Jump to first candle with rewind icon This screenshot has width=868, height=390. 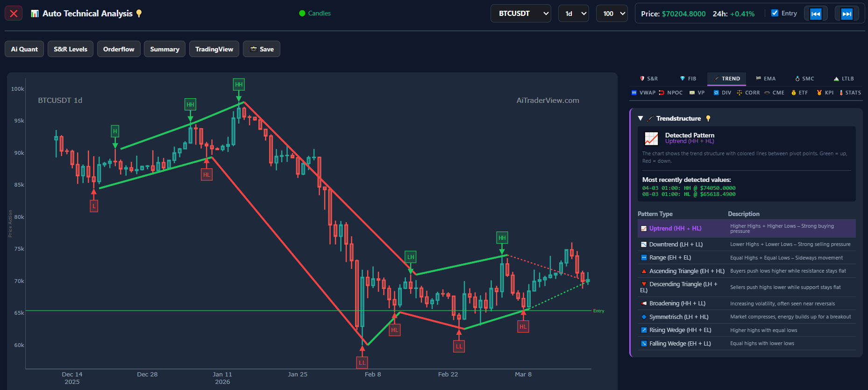pos(816,14)
